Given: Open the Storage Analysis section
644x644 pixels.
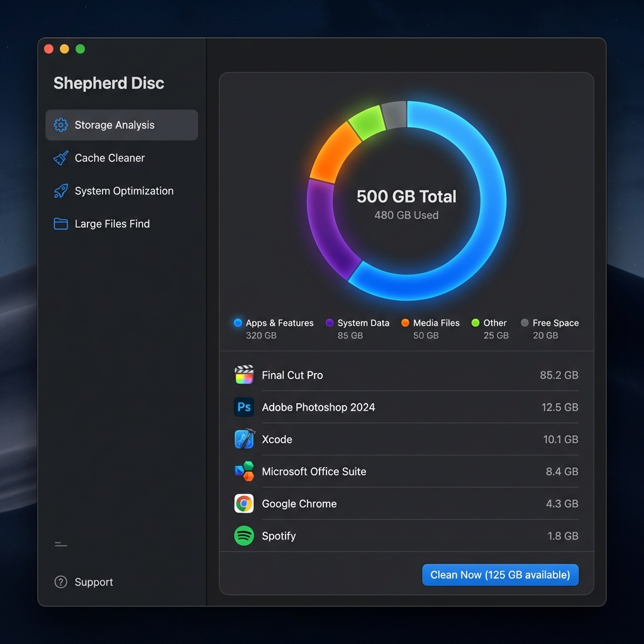Looking at the screenshot, I should tap(121, 125).
